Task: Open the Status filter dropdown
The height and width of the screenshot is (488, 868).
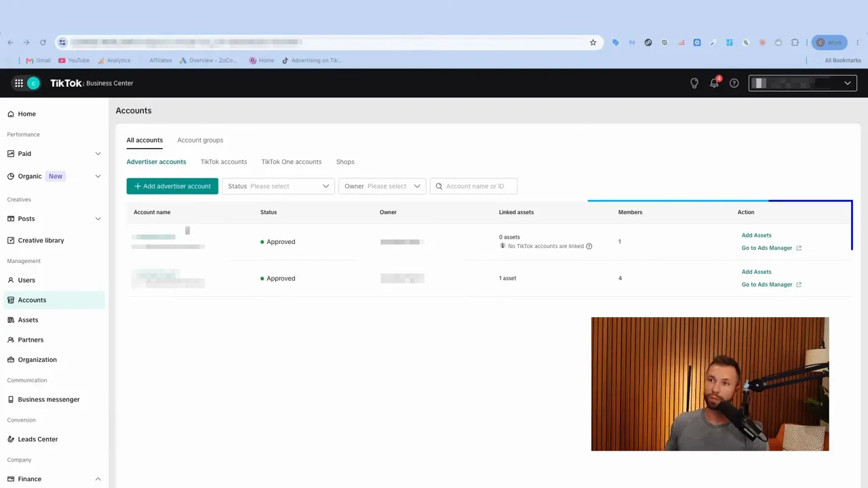Action: tap(278, 186)
